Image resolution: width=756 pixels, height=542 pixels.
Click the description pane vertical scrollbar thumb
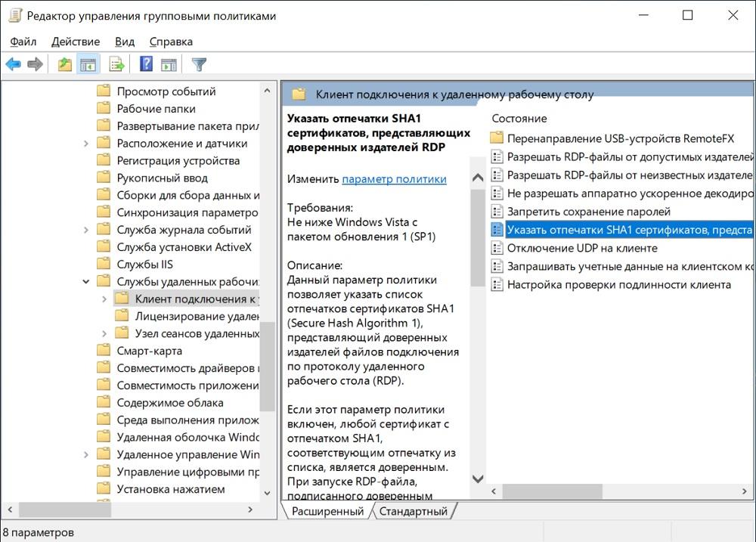click(x=478, y=237)
